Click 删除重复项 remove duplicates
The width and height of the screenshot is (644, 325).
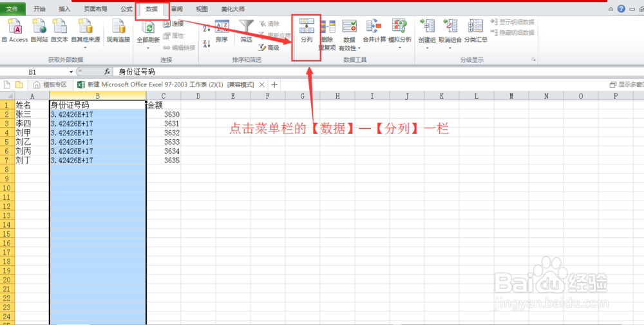pyautogui.click(x=327, y=35)
